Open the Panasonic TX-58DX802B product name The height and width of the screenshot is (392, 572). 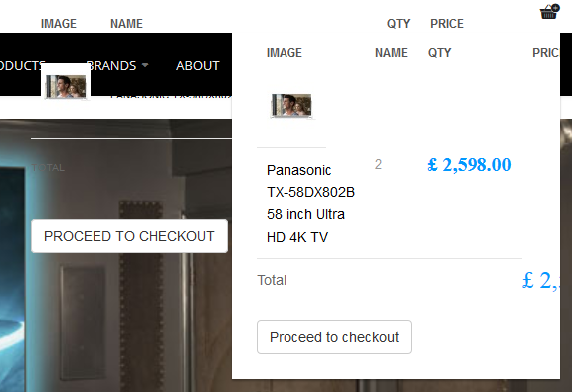[310, 203]
